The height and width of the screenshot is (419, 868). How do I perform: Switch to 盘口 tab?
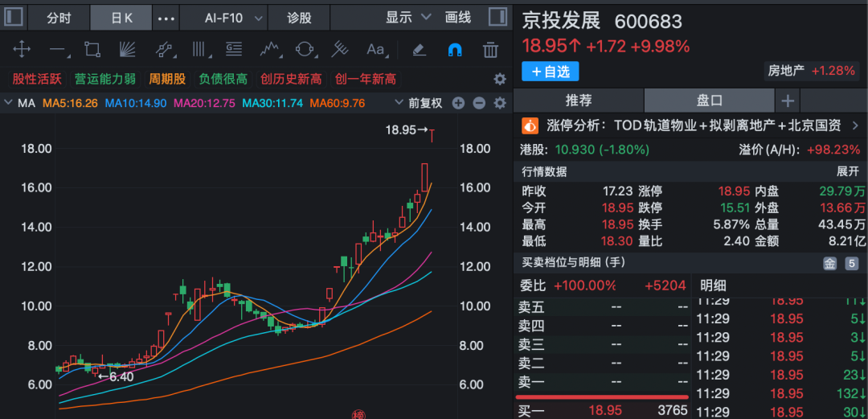[x=709, y=101]
